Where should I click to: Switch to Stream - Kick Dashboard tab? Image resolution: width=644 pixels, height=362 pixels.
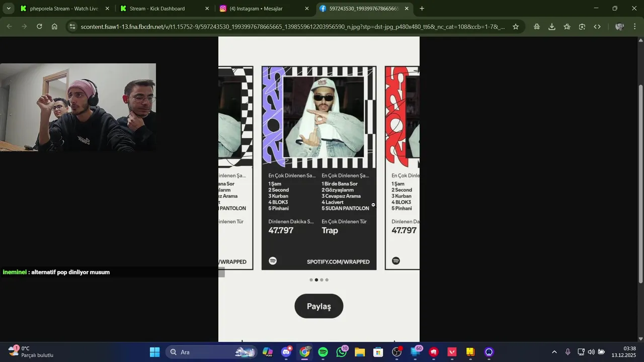point(164,9)
